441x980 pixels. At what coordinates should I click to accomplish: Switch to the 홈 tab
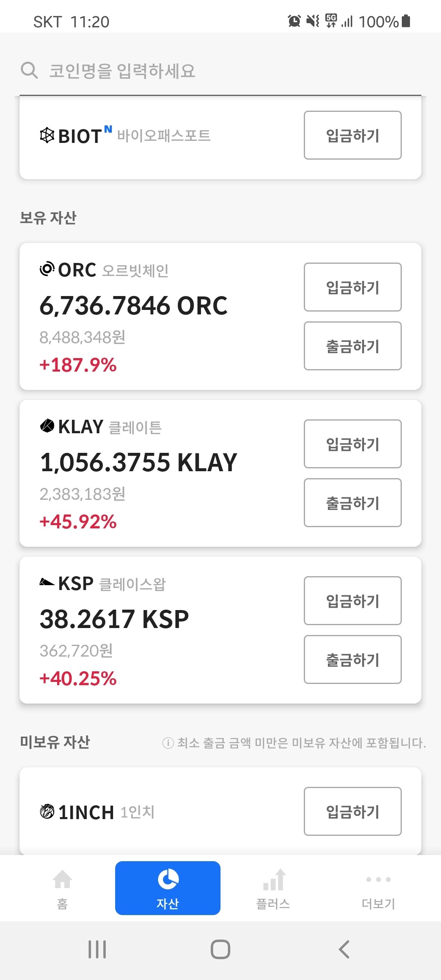62,888
